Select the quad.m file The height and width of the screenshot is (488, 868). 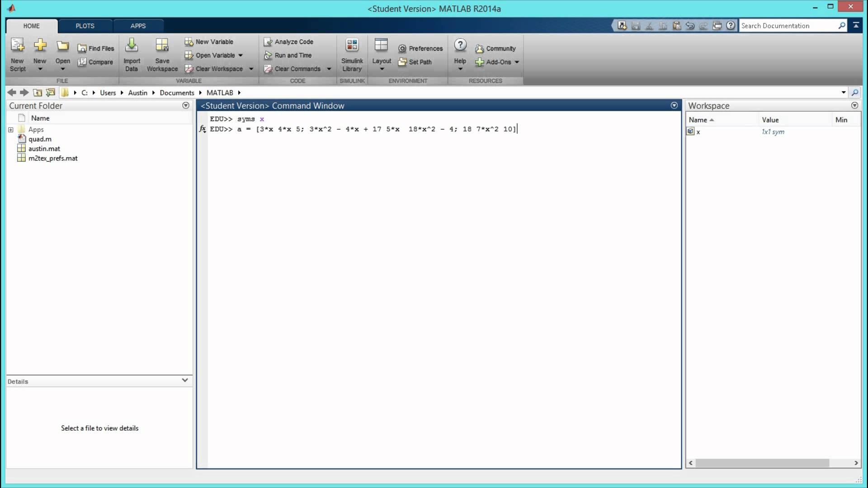pos(40,139)
